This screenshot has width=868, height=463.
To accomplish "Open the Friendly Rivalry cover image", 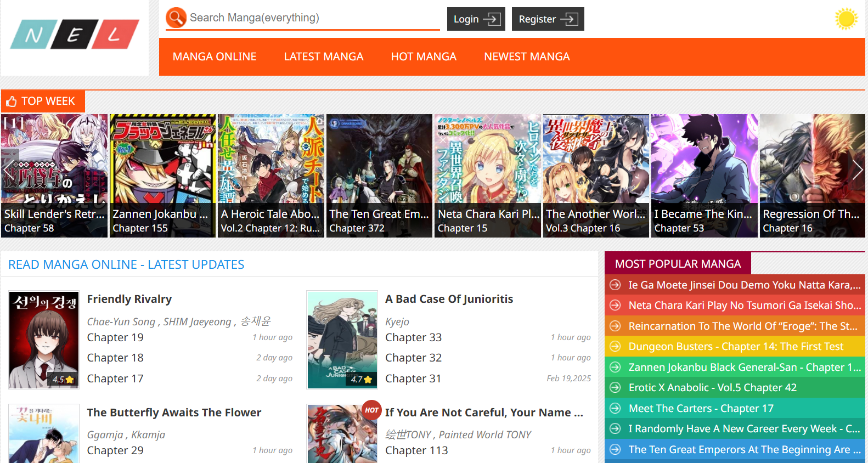I will click(x=44, y=340).
